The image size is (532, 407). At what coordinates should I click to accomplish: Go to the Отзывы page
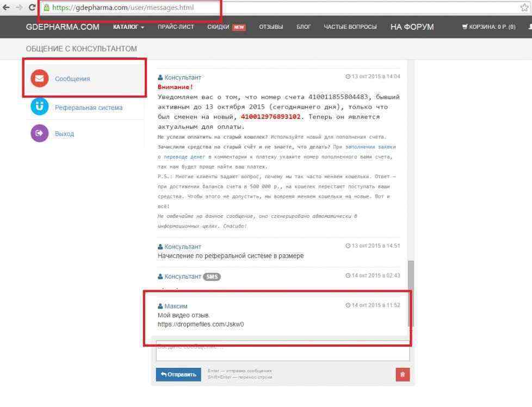point(271,27)
